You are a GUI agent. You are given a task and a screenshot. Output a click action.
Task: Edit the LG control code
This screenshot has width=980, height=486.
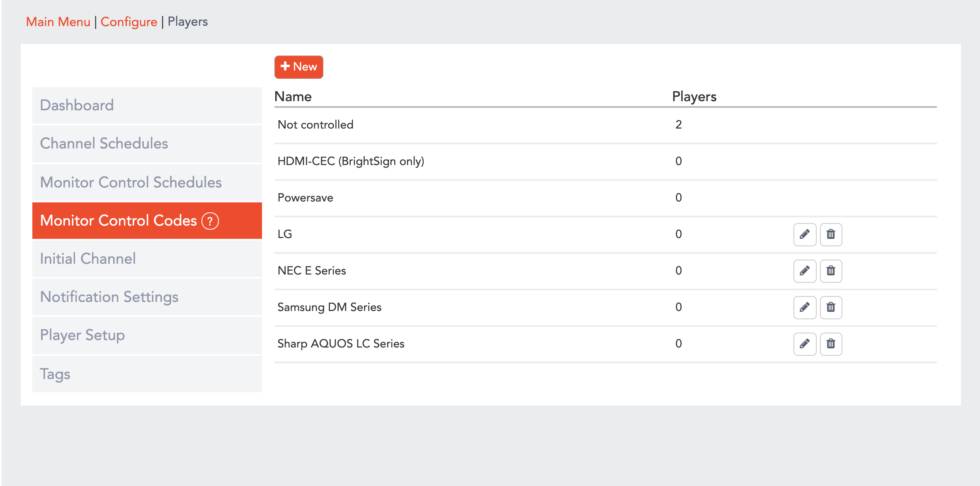pos(805,234)
